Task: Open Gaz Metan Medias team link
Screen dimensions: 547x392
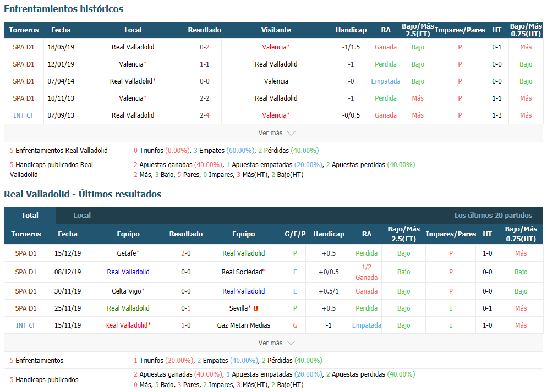Action: click(x=243, y=325)
